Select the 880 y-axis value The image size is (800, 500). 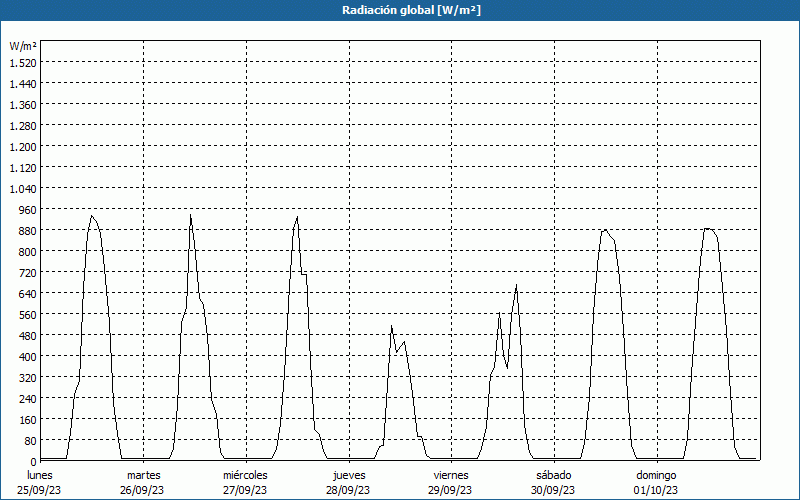click(28, 231)
